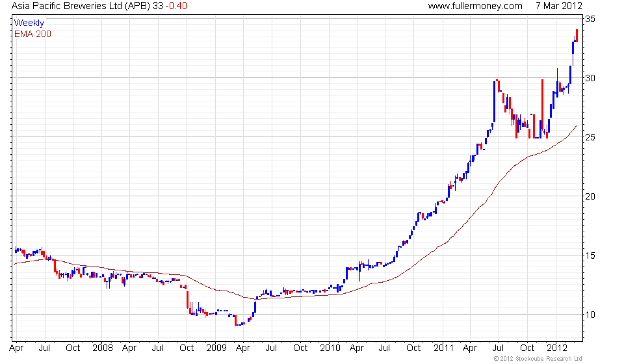Click the Apr label right after 2009

click(x=243, y=348)
